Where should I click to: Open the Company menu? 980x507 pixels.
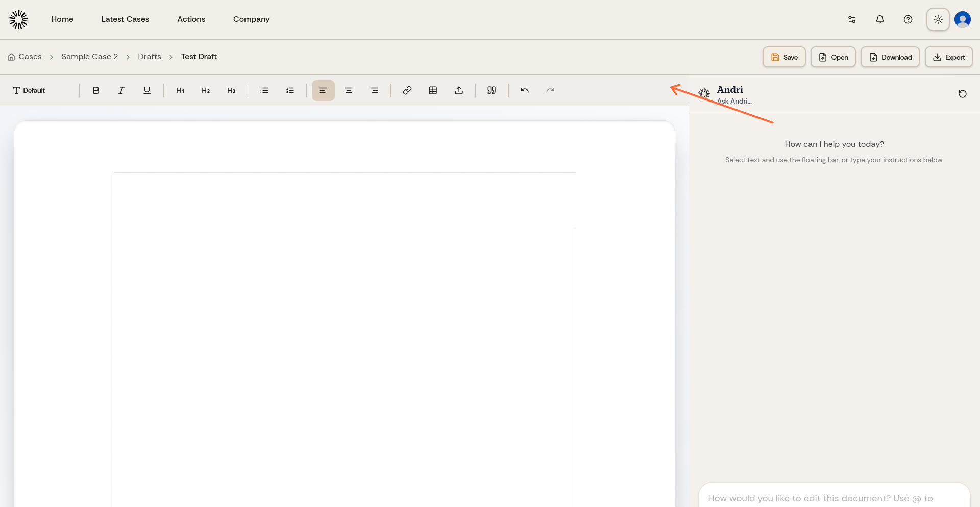click(x=251, y=19)
